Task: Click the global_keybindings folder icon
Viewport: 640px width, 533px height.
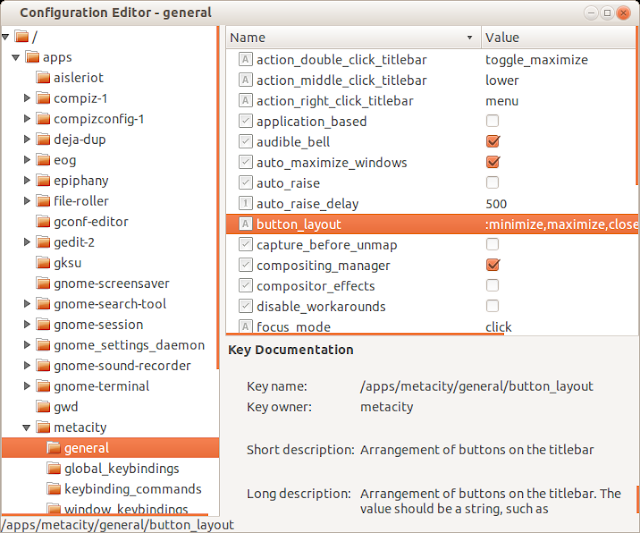Action: 54,469
